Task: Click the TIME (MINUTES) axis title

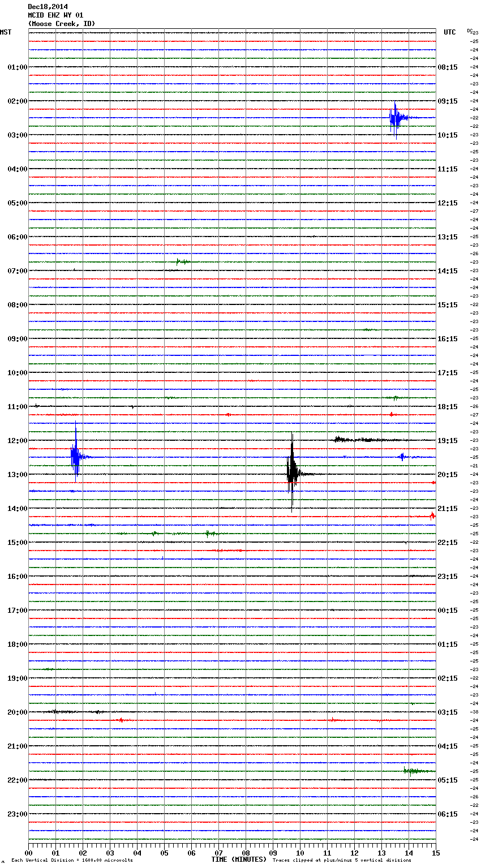Action: pyautogui.click(x=239, y=860)
